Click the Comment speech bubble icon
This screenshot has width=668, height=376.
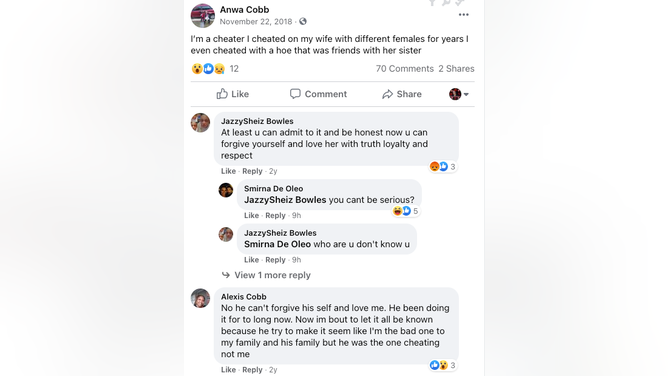pos(295,94)
